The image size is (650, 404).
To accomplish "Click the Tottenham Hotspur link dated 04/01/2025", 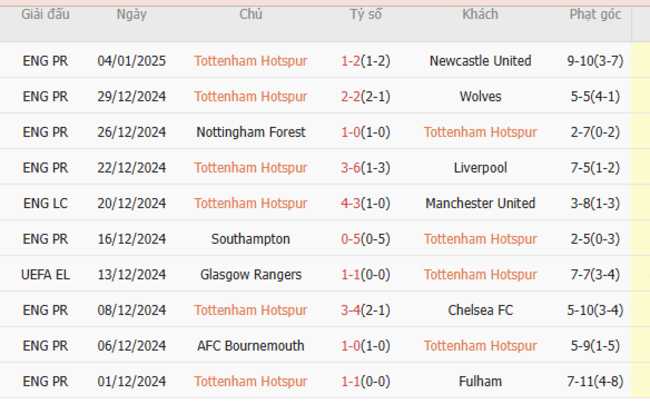I will coord(250,61).
